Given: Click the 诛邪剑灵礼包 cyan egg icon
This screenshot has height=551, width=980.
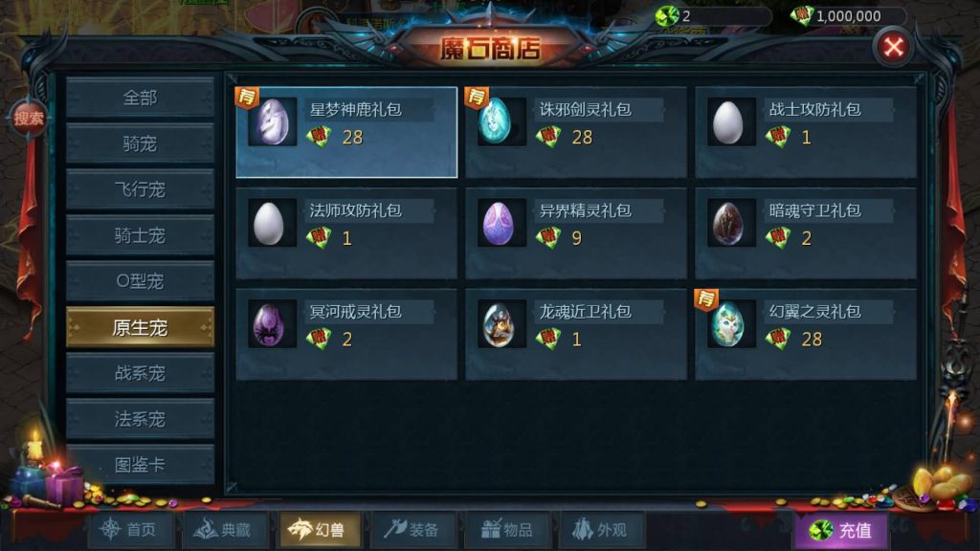Looking at the screenshot, I should point(501,121).
